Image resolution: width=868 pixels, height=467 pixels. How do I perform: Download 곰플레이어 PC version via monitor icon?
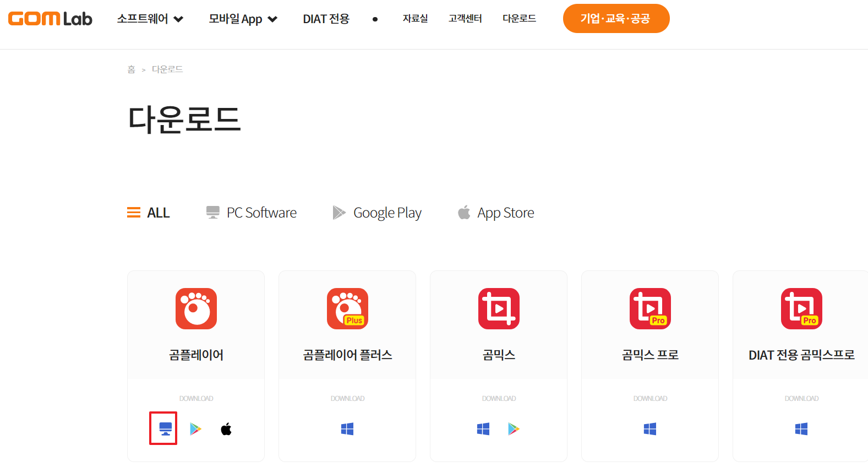[x=165, y=428]
